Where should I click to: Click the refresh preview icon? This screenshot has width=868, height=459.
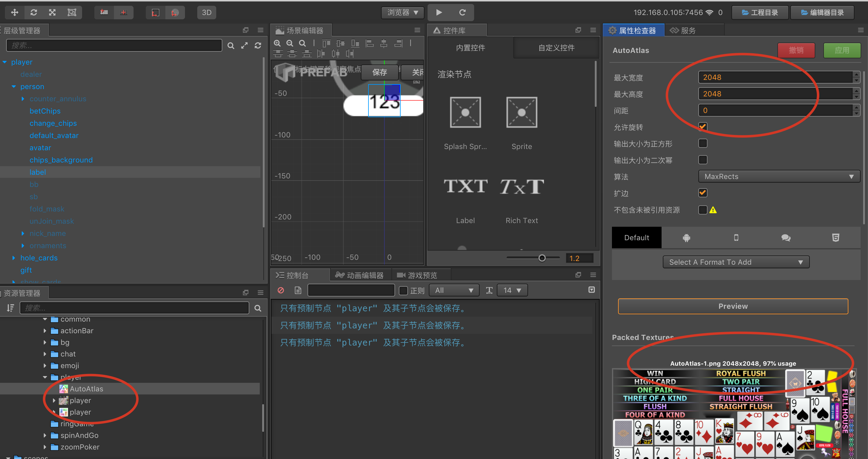click(x=462, y=13)
